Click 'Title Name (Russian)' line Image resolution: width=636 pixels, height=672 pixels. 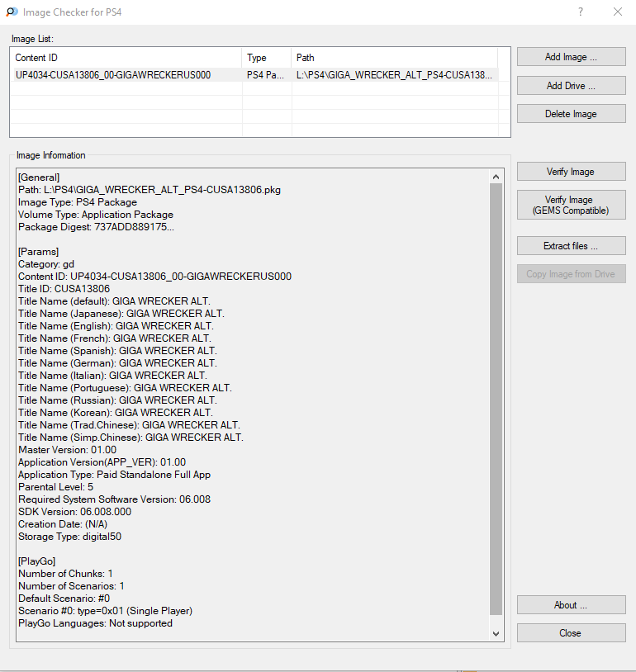tap(117, 400)
